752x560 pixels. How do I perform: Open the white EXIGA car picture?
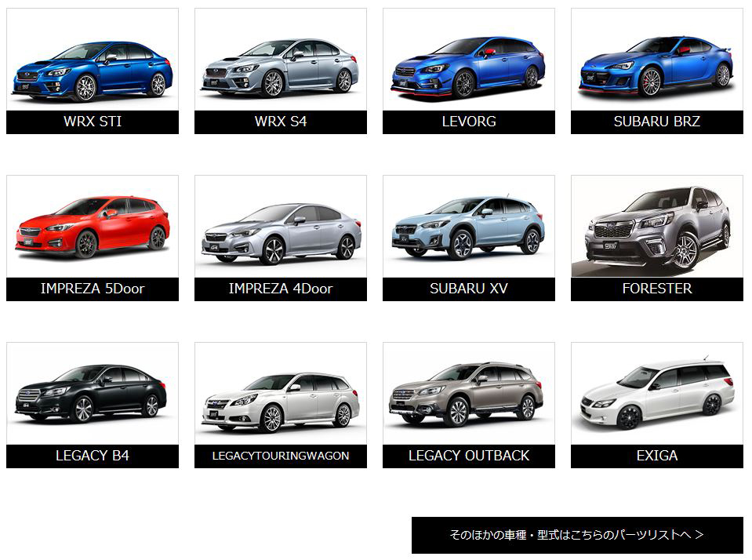(657, 396)
